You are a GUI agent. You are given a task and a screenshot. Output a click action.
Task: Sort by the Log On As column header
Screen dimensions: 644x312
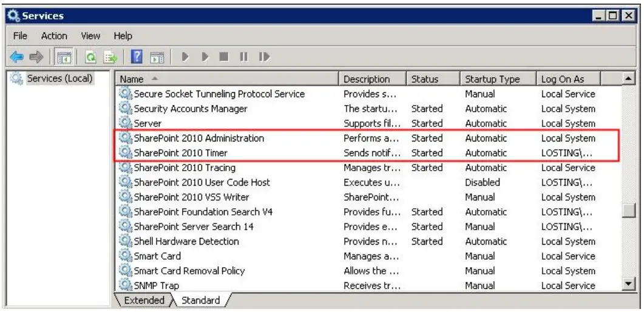[x=569, y=79]
